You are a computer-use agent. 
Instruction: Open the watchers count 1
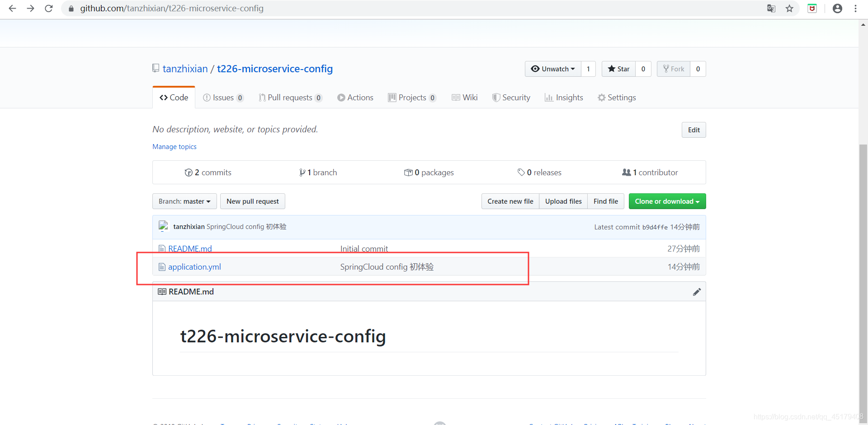tap(588, 69)
